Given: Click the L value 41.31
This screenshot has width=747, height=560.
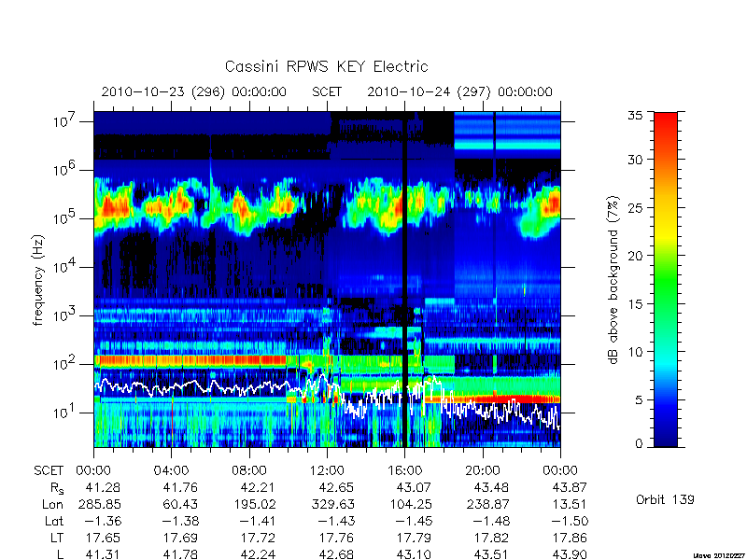Looking at the screenshot, I should (x=103, y=554).
